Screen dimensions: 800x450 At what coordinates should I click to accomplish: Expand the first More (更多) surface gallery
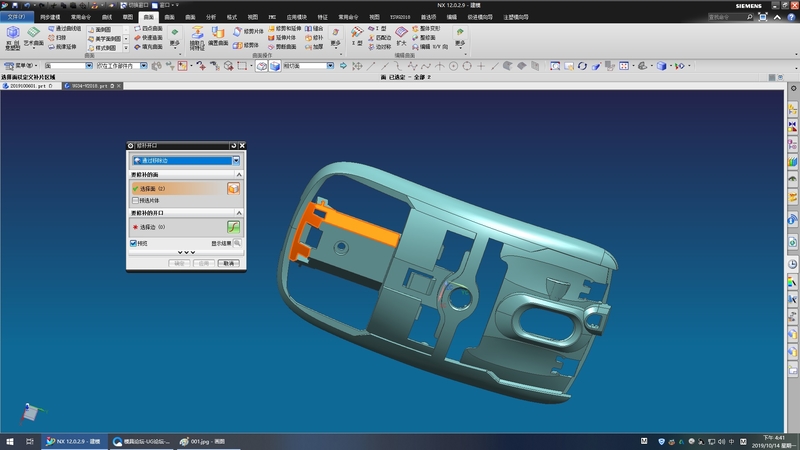[174, 38]
